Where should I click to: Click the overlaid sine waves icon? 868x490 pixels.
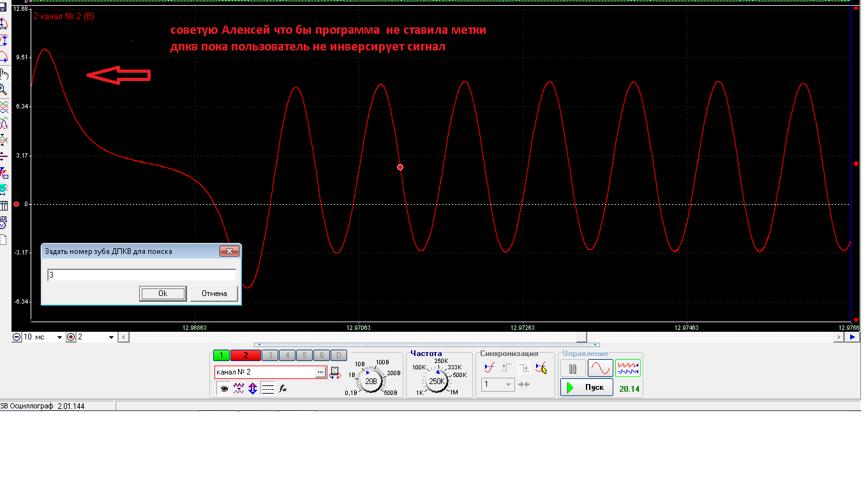tap(3, 122)
